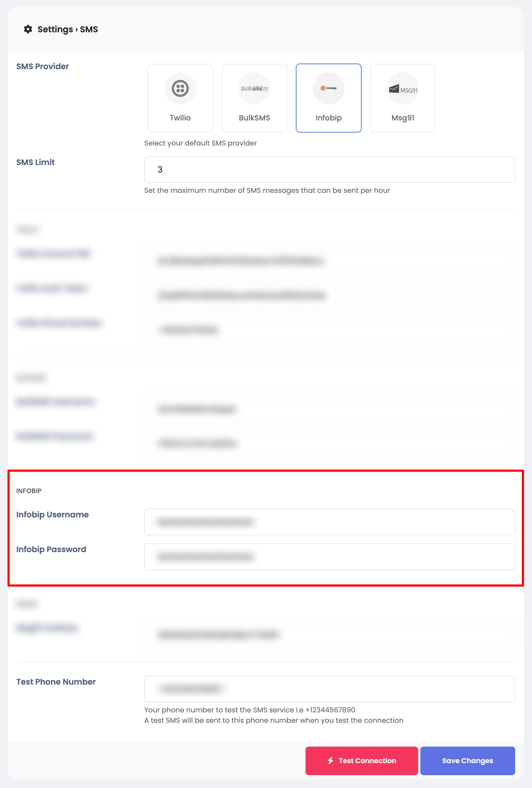The height and width of the screenshot is (788, 532).
Task: Select BulkSMS provider card
Action: click(x=254, y=98)
